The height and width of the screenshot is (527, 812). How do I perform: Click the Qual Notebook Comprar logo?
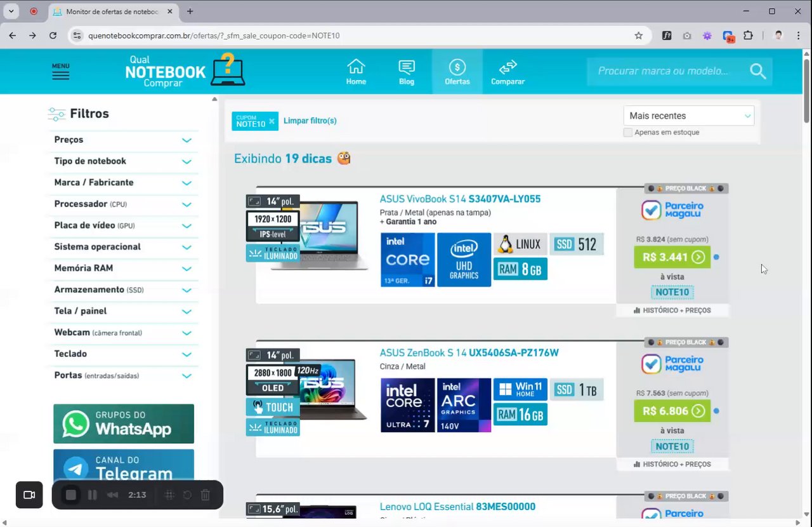coord(185,70)
